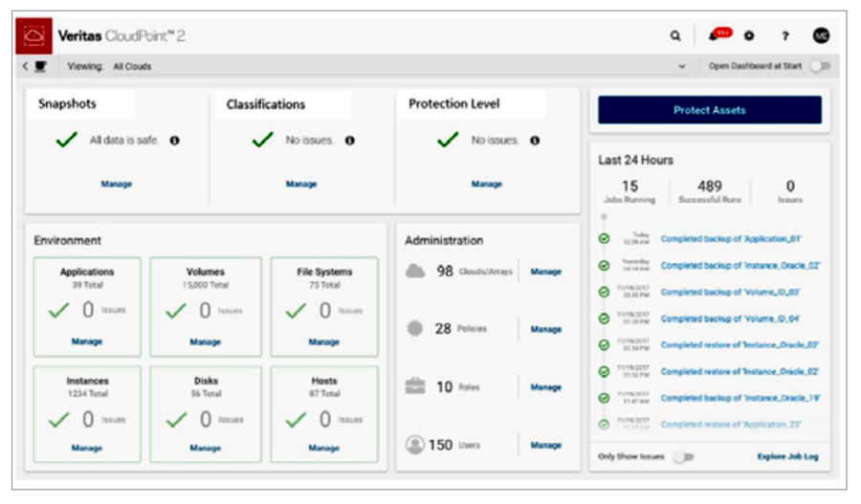Show info icon for Protection Level status
861x504 pixels.
tap(535, 141)
